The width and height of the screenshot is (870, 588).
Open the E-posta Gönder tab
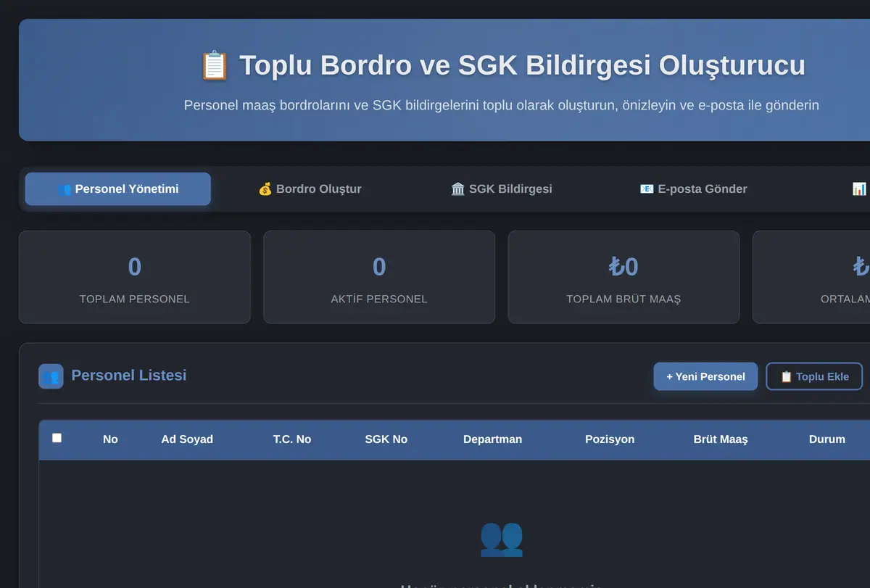tap(693, 189)
